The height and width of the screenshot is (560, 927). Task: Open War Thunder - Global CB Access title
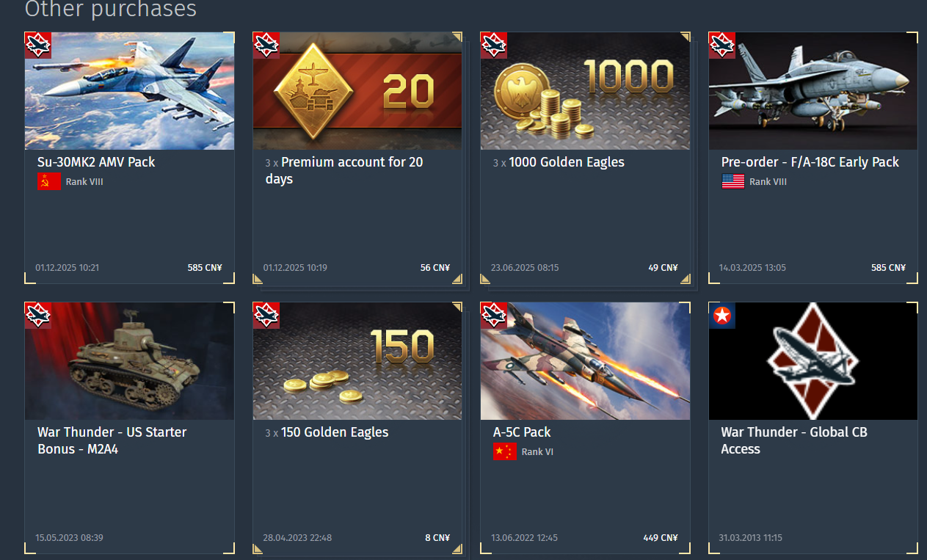[794, 440]
